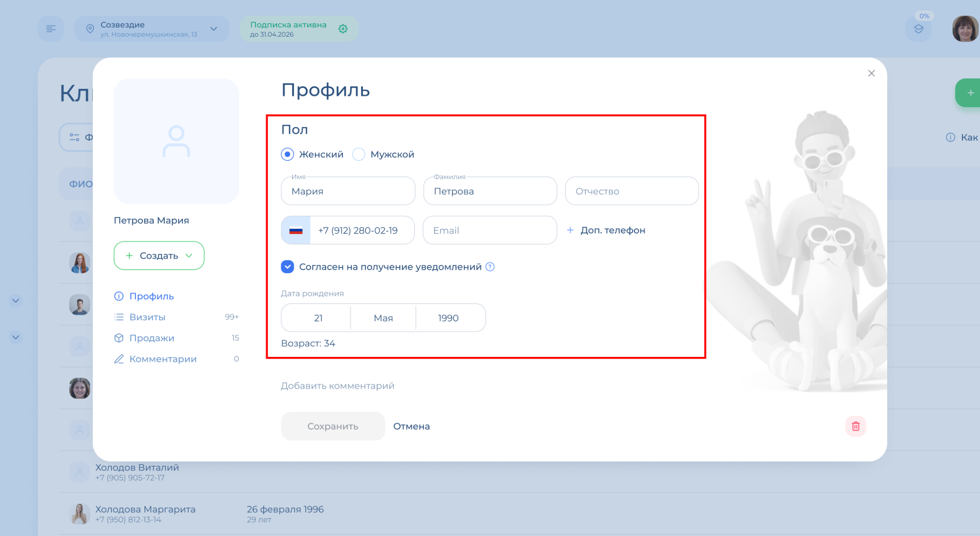Open the Создать dropdown button

[x=159, y=255]
